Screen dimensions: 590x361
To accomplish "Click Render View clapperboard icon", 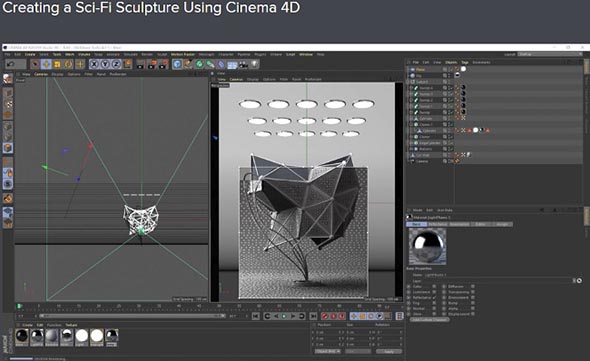I will click(141, 64).
